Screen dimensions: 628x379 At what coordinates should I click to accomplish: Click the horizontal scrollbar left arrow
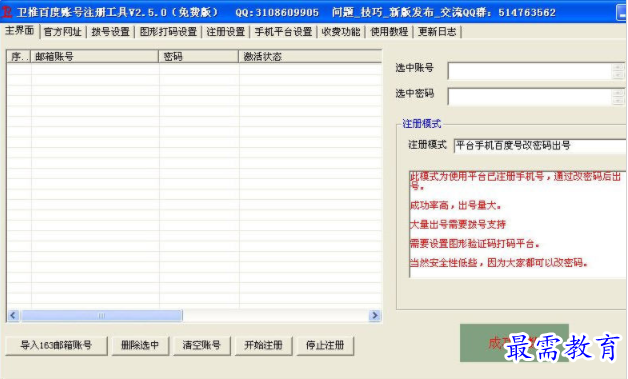pyautogui.click(x=13, y=316)
